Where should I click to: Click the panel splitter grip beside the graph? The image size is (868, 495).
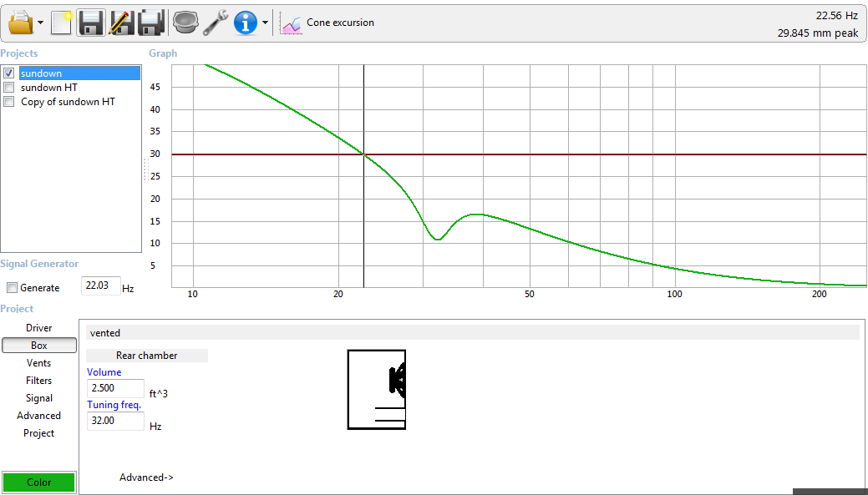(145, 170)
